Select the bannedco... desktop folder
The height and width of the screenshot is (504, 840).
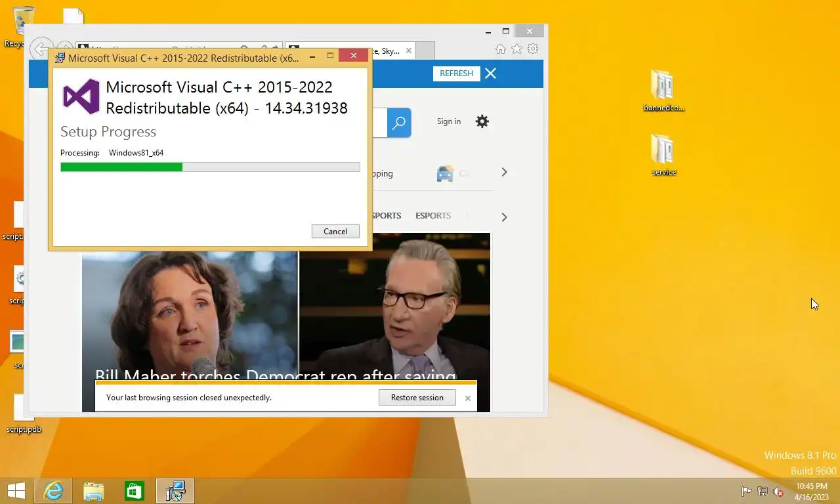[x=663, y=91]
